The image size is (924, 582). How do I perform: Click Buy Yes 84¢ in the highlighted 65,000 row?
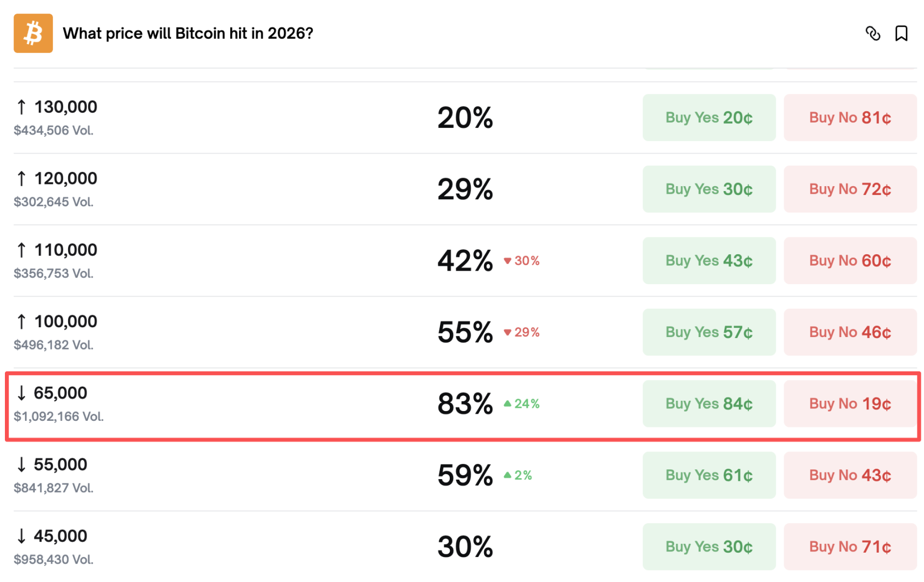(708, 404)
